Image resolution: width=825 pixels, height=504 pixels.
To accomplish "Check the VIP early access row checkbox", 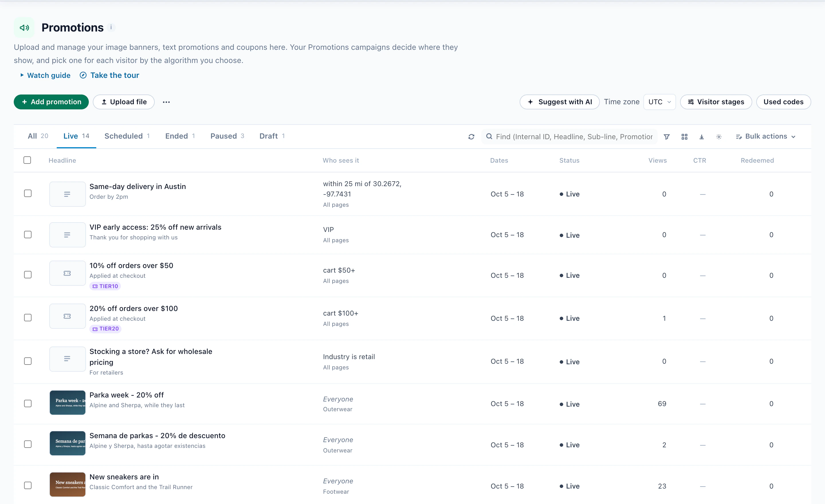I will click(28, 235).
